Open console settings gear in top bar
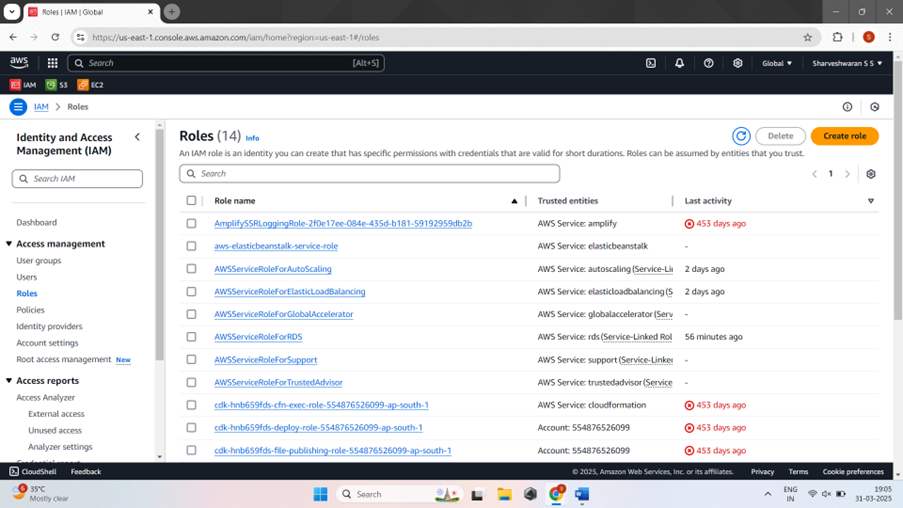This screenshot has height=508, width=903. click(x=738, y=63)
